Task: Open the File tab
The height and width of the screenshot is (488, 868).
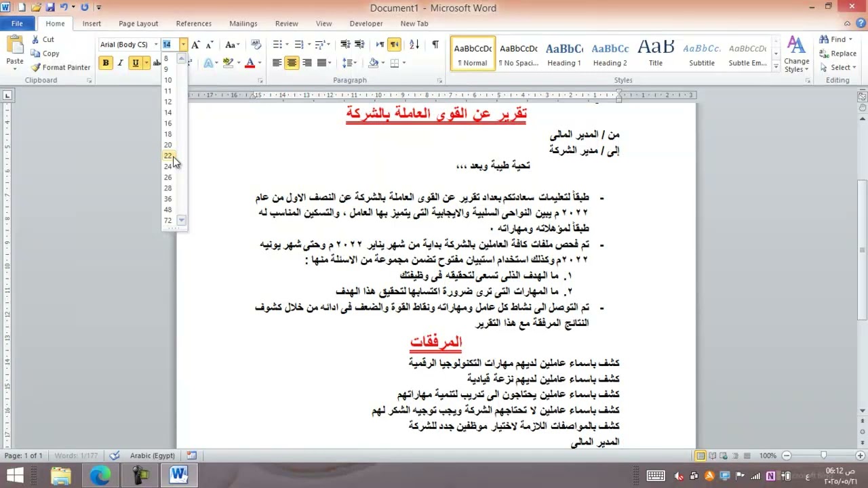Action: (17, 24)
